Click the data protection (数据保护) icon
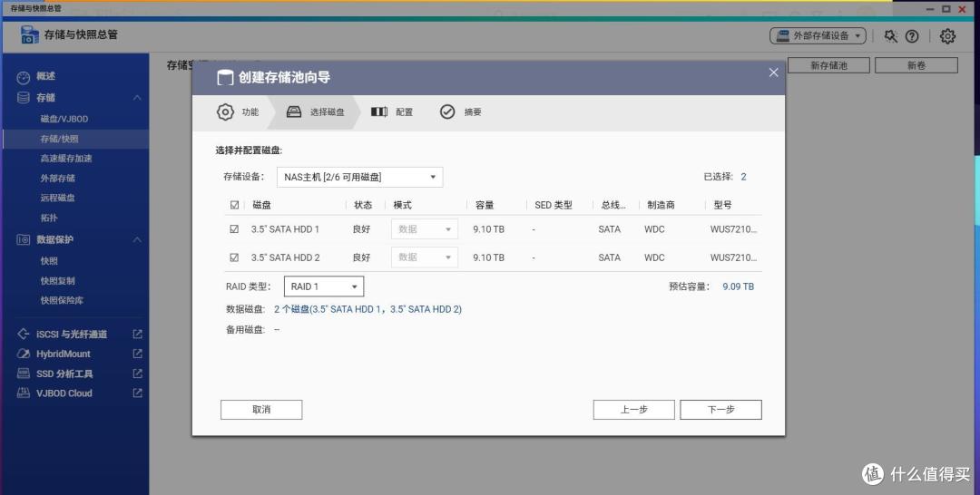 pos(23,239)
